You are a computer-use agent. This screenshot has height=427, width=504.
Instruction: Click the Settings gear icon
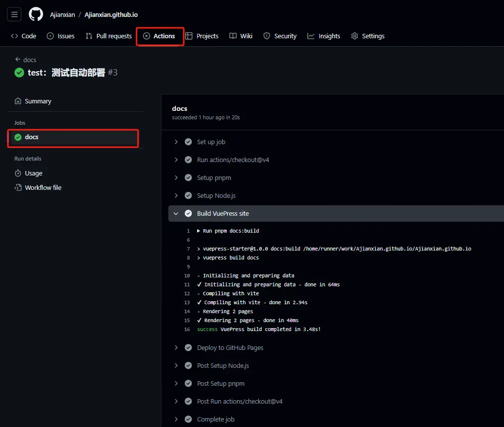click(355, 36)
